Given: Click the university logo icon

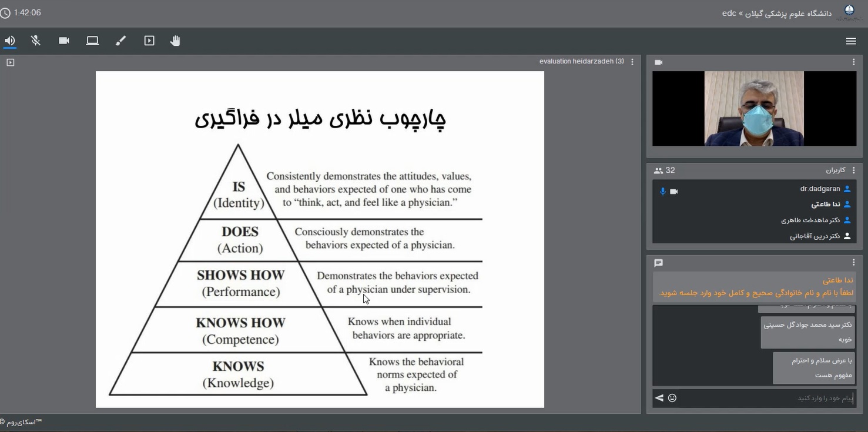Looking at the screenshot, I should pyautogui.click(x=849, y=12).
